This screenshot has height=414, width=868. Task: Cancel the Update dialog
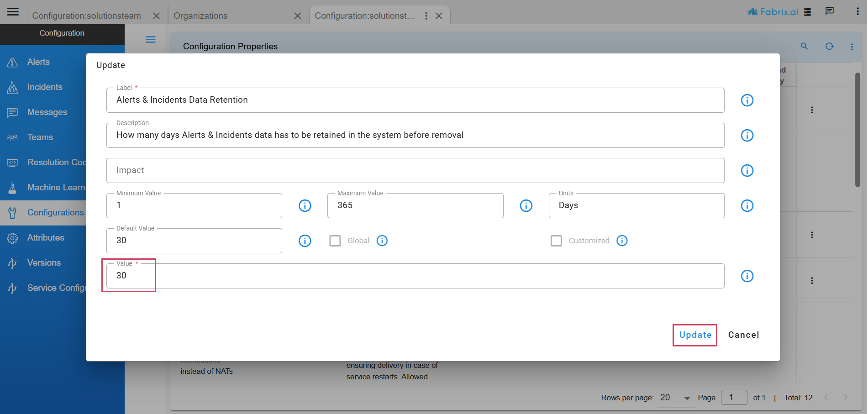(743, 335)
